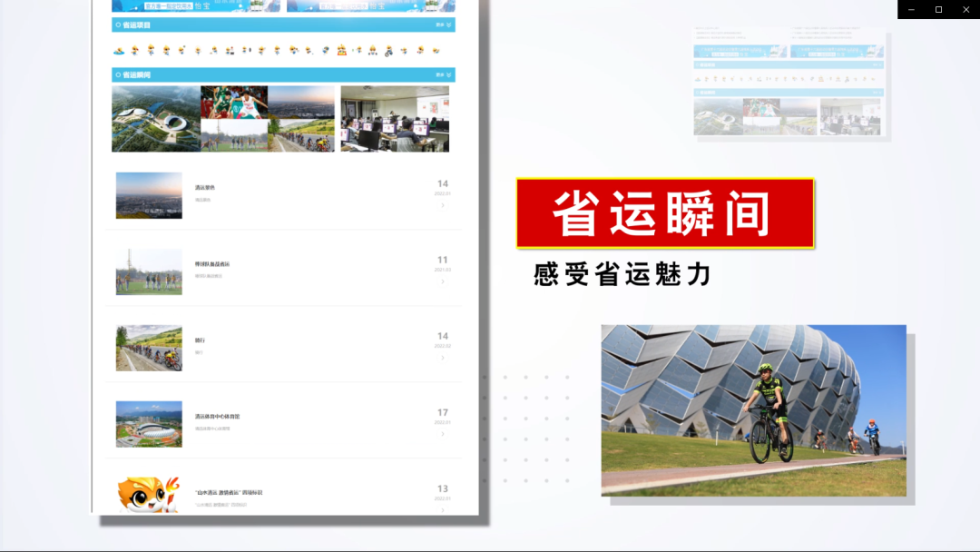This screenshot has width=980, height=552.
Task: Click the large cyclist photo by stadium
Action: coord(753,410)
